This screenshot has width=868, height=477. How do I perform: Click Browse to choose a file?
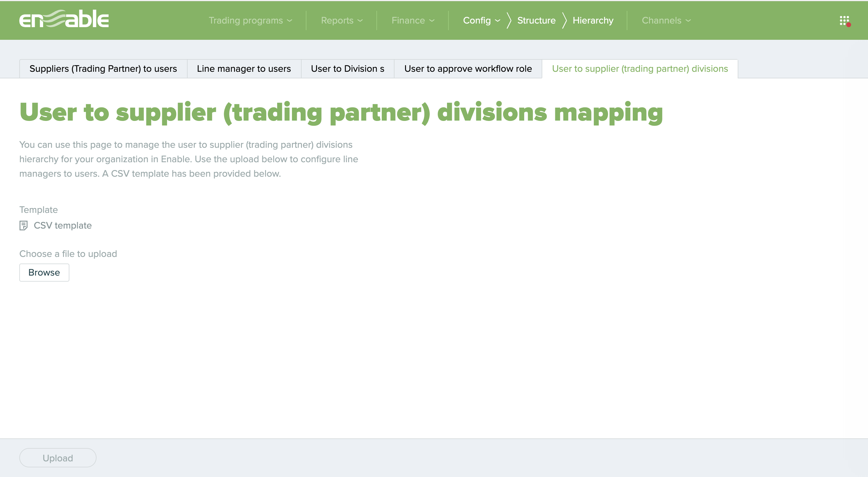click(44, 273)
